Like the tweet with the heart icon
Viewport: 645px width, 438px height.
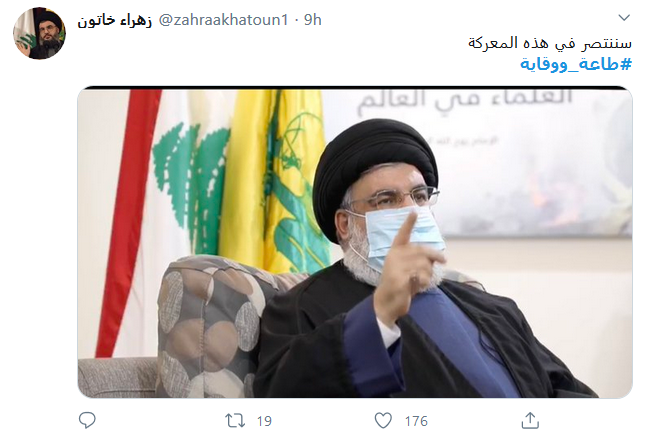click(383, 421)
